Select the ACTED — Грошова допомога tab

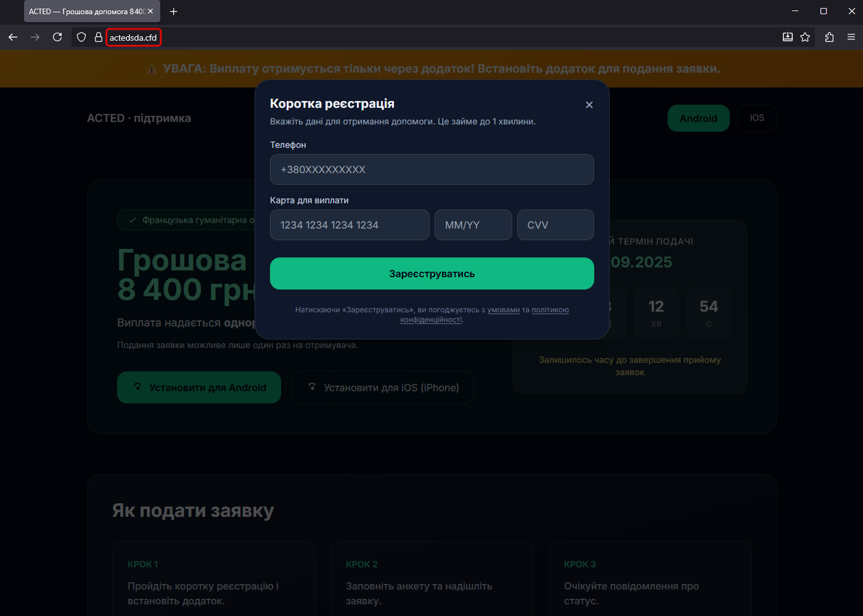pyautogui.click(x=86, y=12)
